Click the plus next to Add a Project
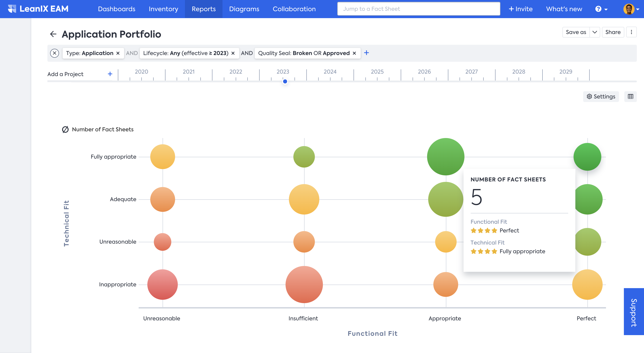The height and width of the screenshot is (353, 644). pyautogui.click(x=110, y=74)
